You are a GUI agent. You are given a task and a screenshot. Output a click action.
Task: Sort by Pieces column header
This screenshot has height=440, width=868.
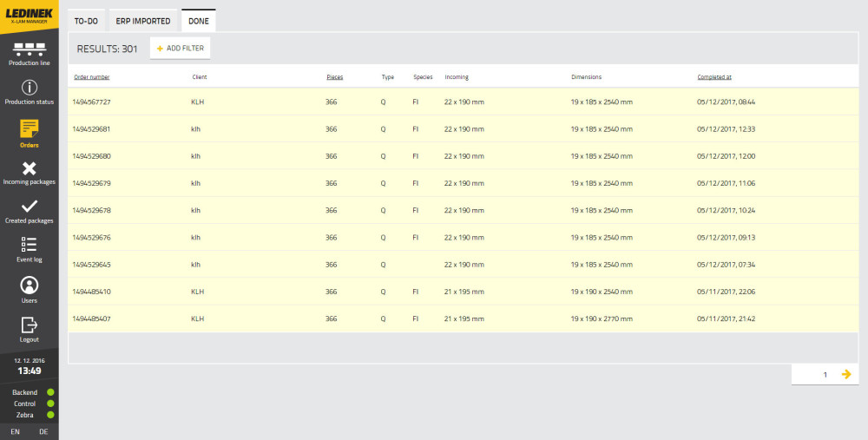(334, 77)
